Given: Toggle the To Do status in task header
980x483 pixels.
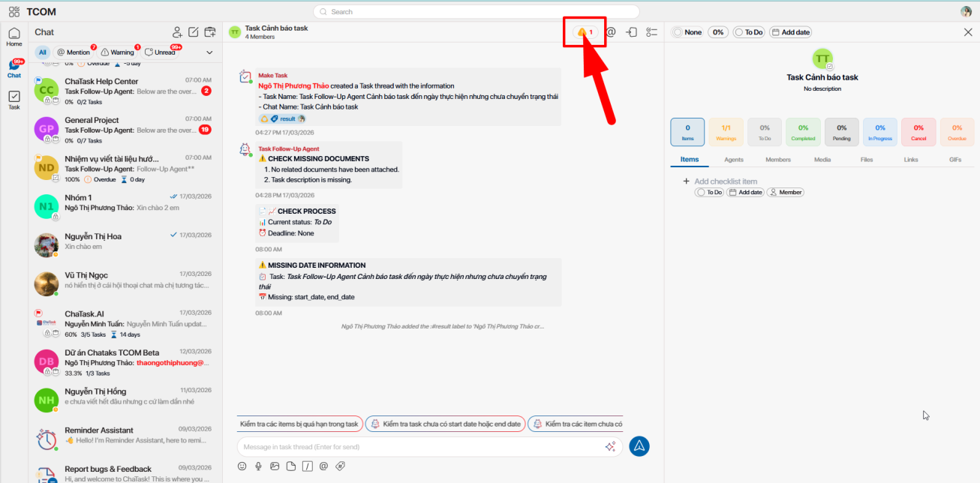Looking at the screenshot, I should tap(748, 32).
